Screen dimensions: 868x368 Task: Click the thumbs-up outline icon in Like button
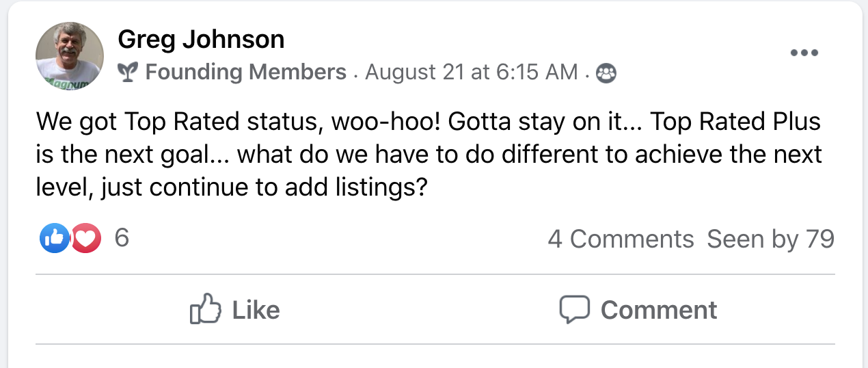pos(206,310)
